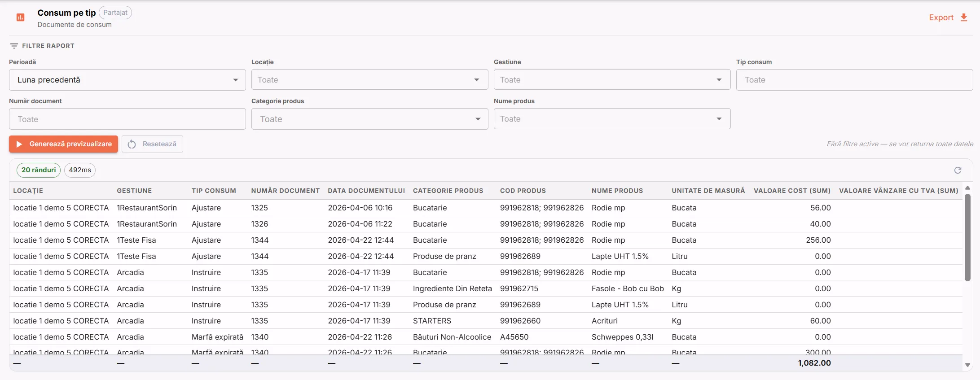980x380 pixels.
Task: Click the Export download icon
Action: [963, 17]
